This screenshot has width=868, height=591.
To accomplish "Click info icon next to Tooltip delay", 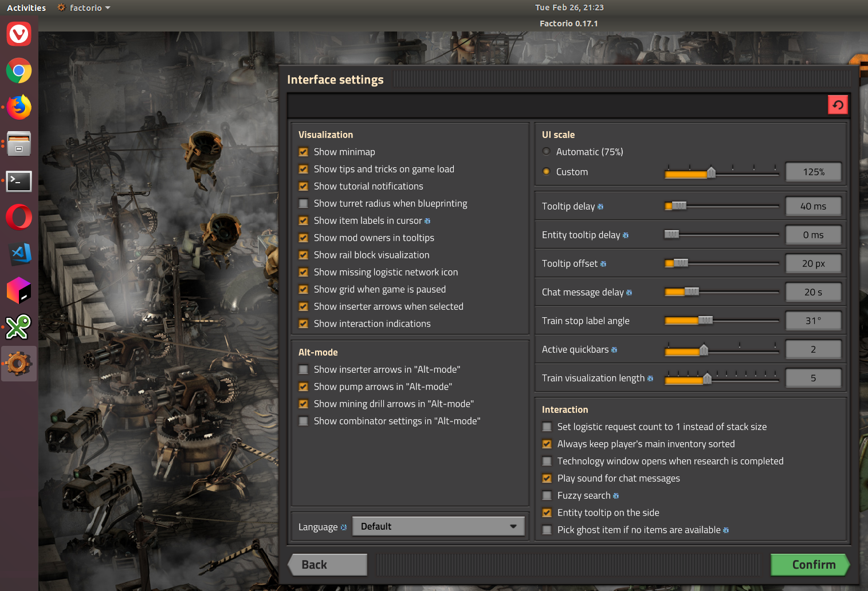I will [x=600, y=207].
